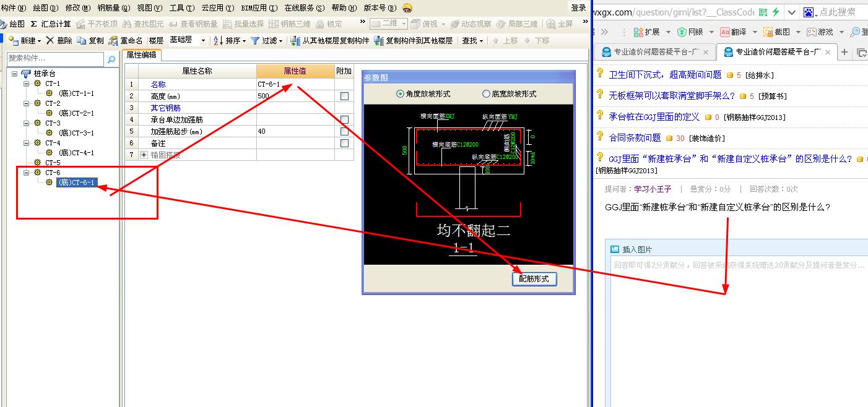Click the 批量选择 toolbar icon

tap(227, 24)
